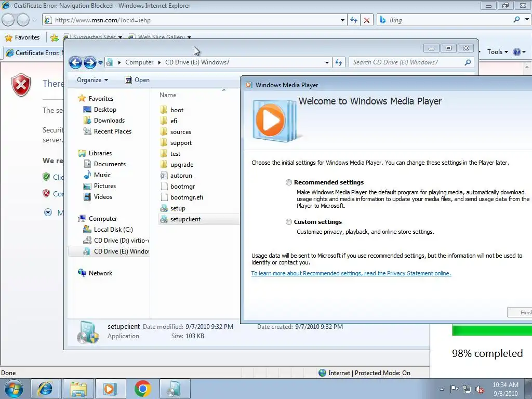Open Explorer recent pages dropdown arrow
Screen dimensions: 532x399
coord(100,63)
